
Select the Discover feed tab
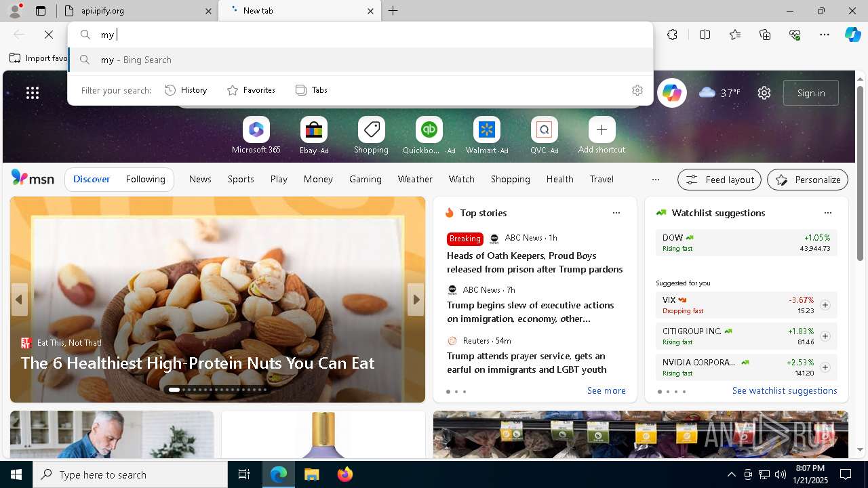click(x=92, y=179)
